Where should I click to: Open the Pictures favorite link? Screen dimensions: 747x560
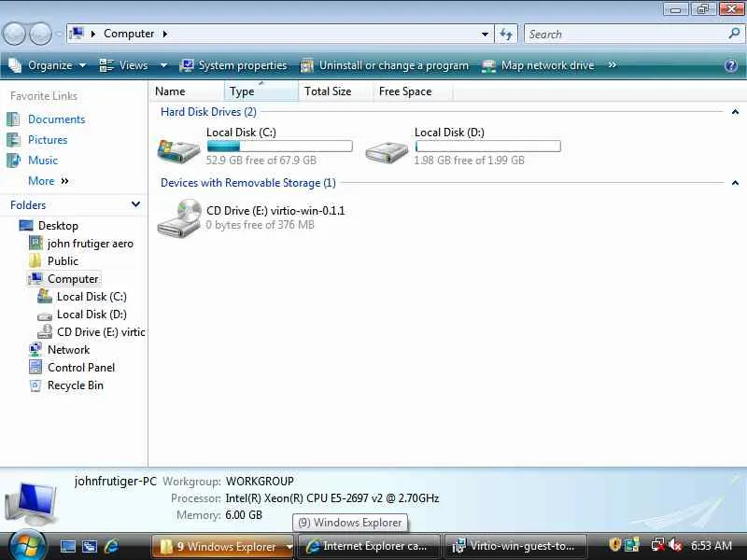click(x=48, y=140)
